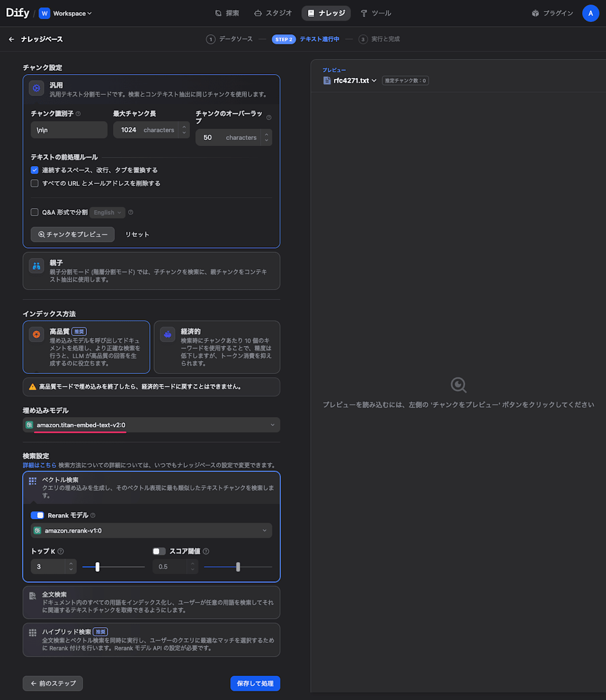Open the Workspace switcher dropdown
The height and width of the screenshot is (700, 606).
(66, 14)
